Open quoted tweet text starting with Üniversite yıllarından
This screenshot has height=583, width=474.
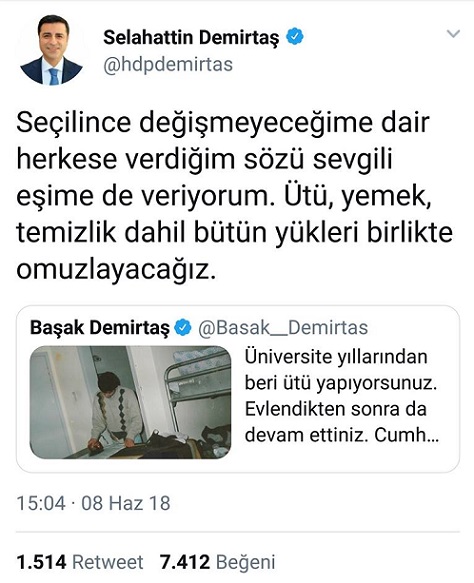pos(341,396)
